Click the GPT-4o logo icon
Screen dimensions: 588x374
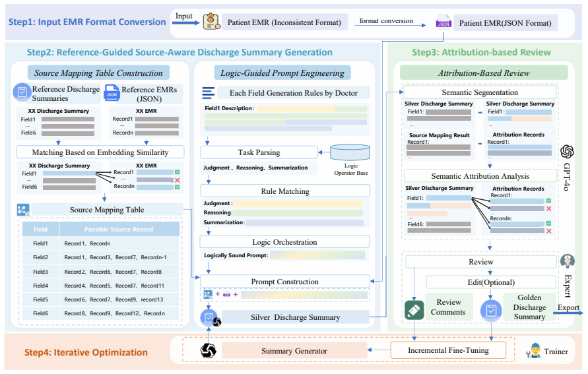coord(567,152)
